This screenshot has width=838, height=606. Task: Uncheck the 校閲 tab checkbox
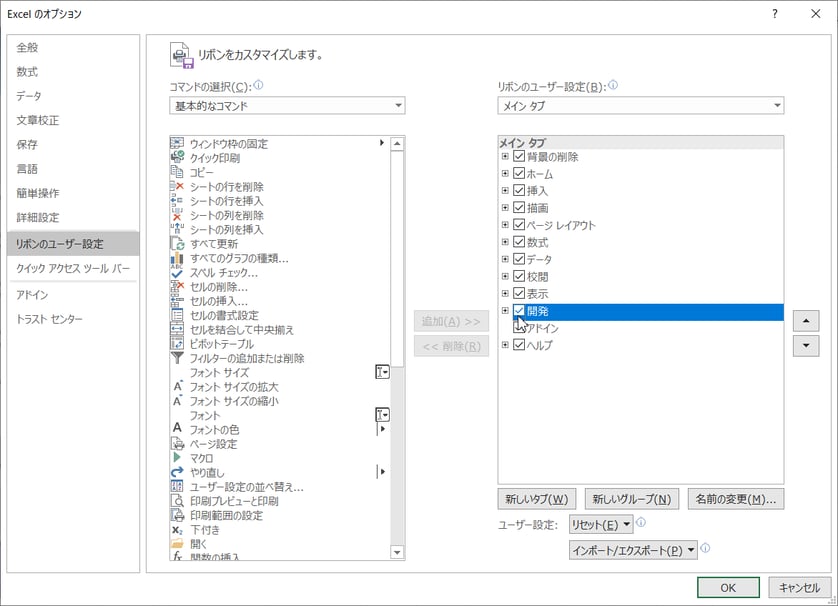518,276
